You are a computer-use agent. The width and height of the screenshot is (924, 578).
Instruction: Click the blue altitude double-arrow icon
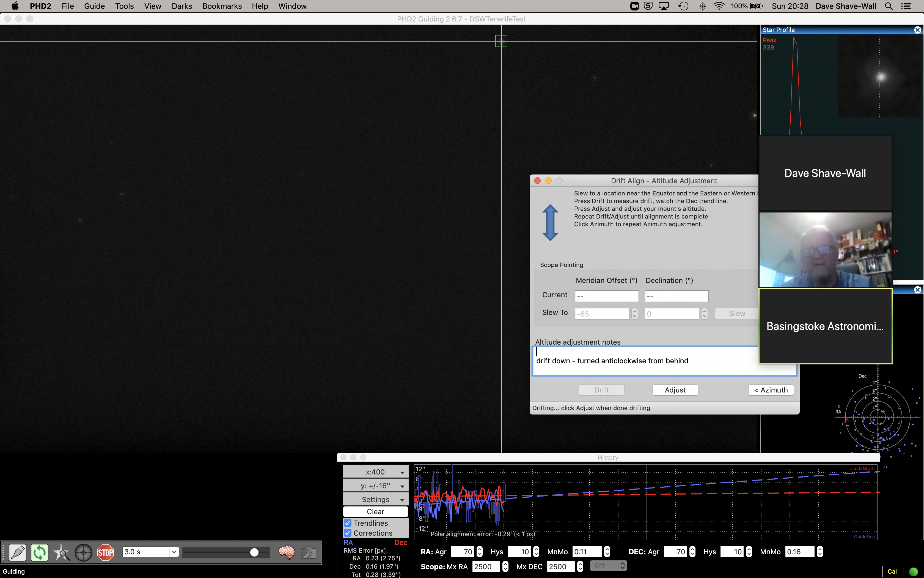[550, 222]
